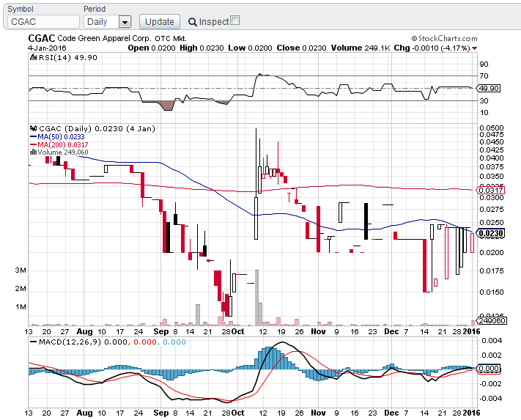Click the 'Period' field label
This screenshot has width=521, height=420.
click(95, 9)
